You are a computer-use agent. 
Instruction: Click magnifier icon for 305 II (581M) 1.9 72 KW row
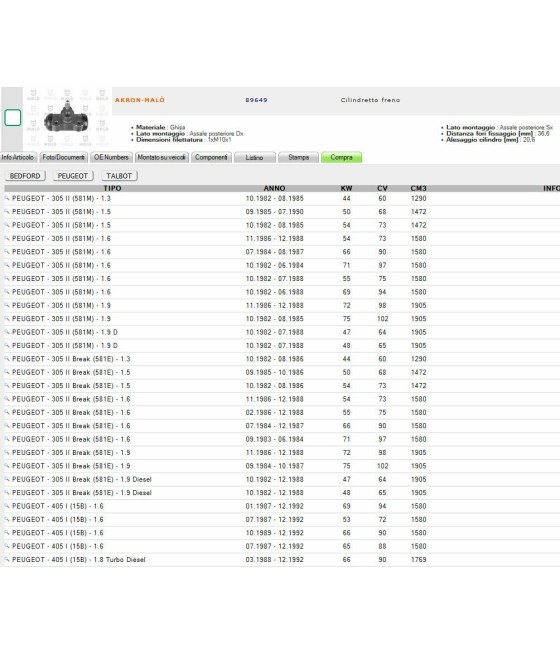pos(7,305)
